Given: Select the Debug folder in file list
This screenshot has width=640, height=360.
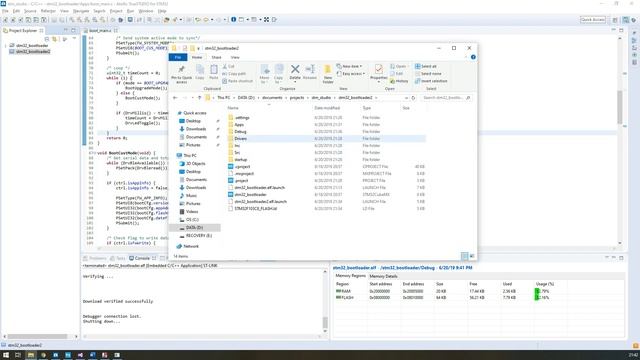Looking at the screenshot, I should (x=240, y=132).
